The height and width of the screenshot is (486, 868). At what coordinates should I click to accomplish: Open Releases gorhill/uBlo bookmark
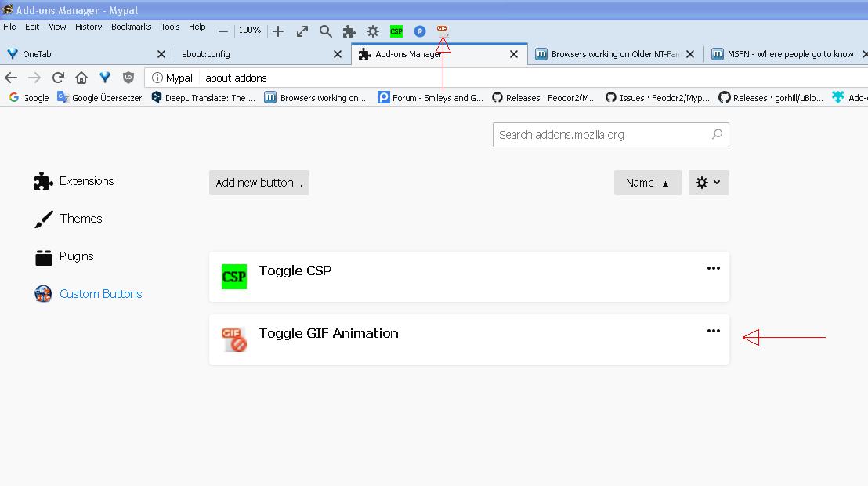(771, 97)
